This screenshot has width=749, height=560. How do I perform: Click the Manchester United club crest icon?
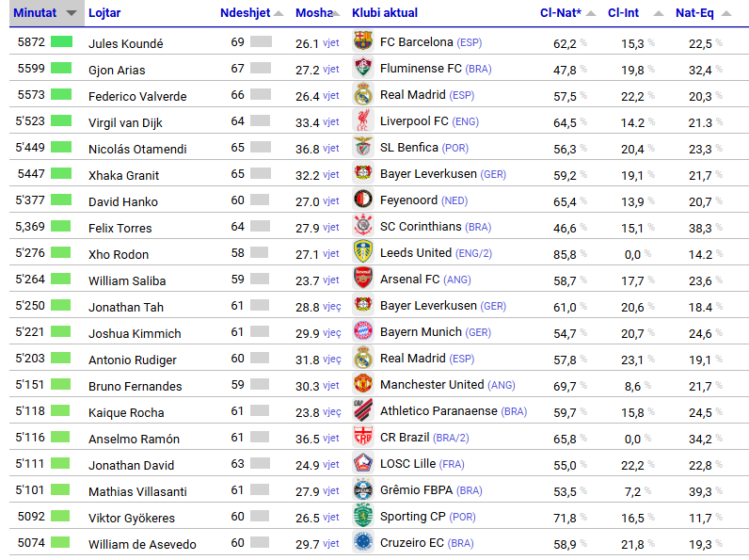[363, 384]
